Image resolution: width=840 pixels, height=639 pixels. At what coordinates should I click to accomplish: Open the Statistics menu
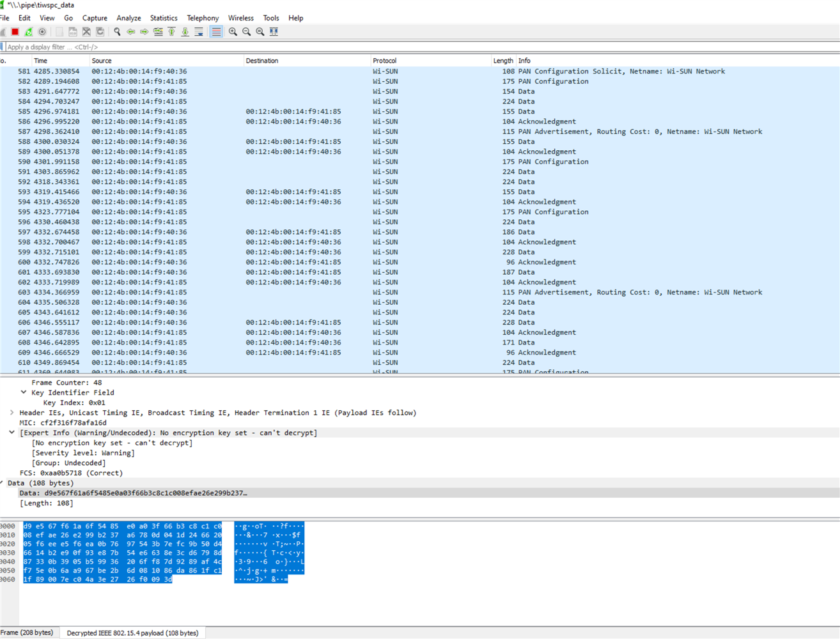pos(164,18)
